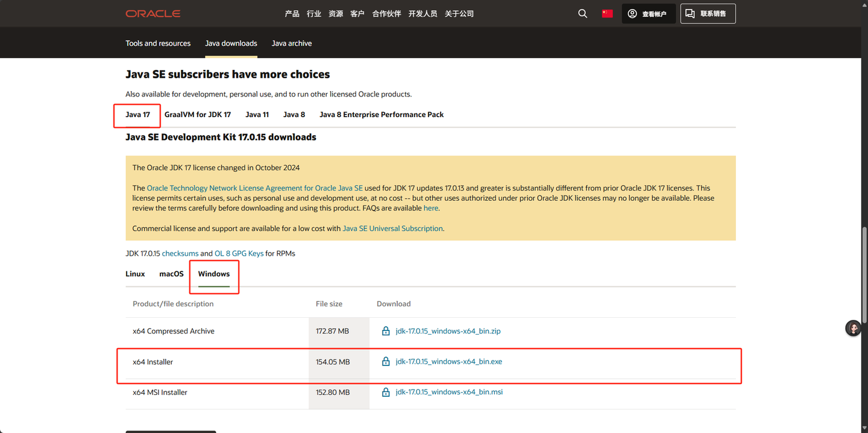
Task: Switch to the macOS downloads tab
Action: (171, 274)
